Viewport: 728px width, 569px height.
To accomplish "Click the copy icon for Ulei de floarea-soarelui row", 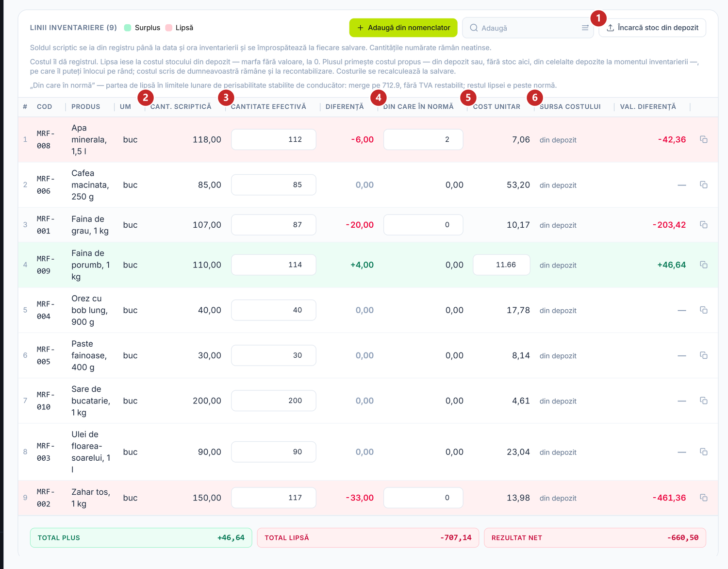I will tap(703, 452).
